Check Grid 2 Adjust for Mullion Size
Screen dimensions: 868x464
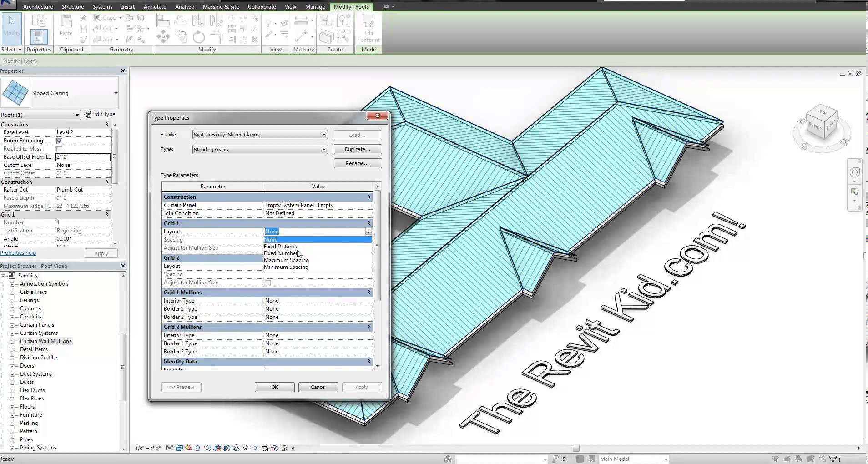coord(267,283)
